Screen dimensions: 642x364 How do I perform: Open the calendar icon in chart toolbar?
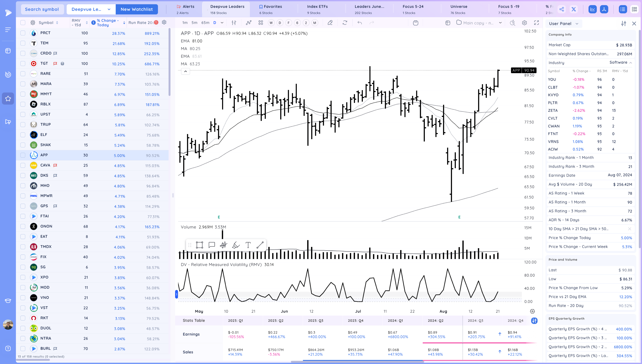(x=416, y=23)
